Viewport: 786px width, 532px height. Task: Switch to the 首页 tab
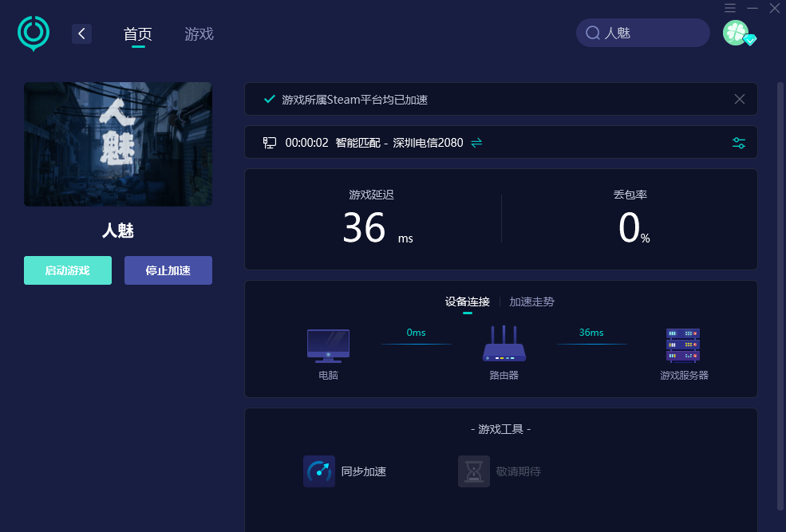pyautogui.click(x=137, y=34)
